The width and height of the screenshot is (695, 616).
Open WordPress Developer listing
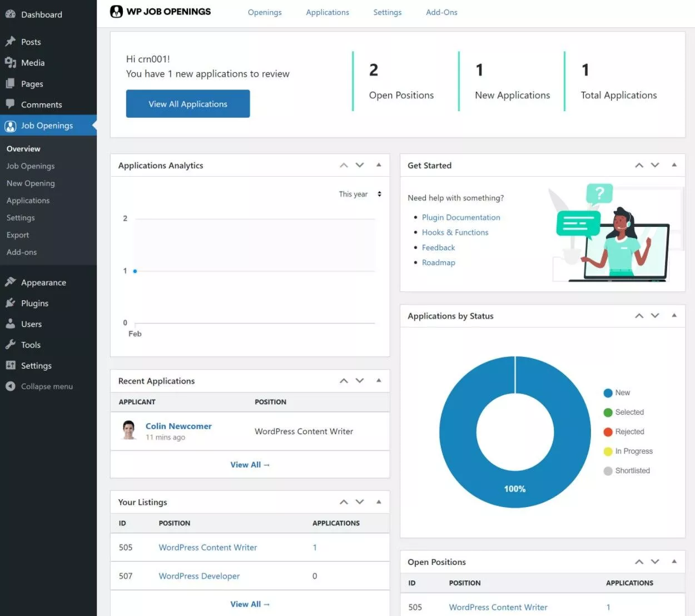pos(199,576)
